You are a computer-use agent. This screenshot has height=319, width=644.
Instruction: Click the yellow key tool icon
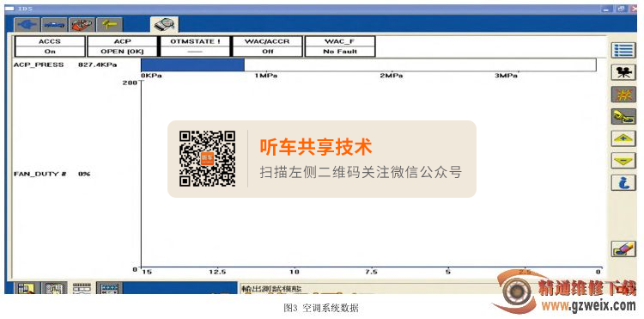pos(623,117)
